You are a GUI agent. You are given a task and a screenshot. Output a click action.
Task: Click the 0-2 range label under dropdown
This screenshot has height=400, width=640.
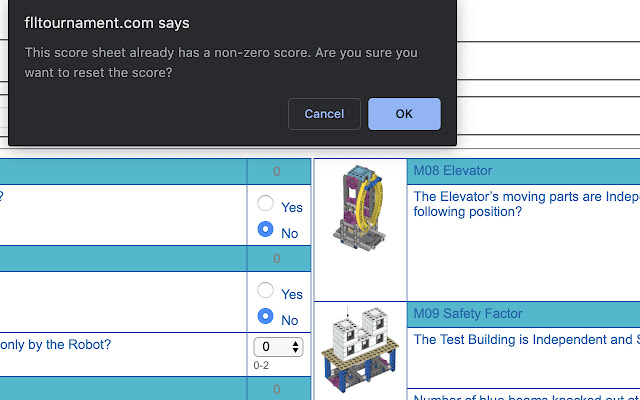[261, 365]
